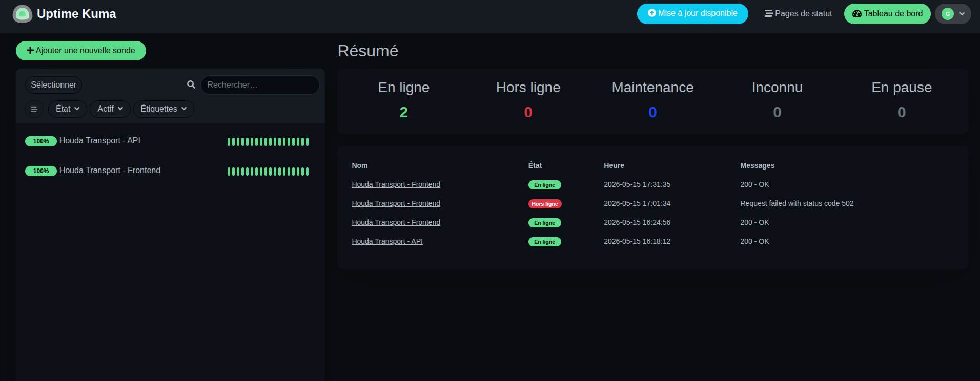Select Houda Transport - Frontend monitor in sidebar

click(170, 171)
